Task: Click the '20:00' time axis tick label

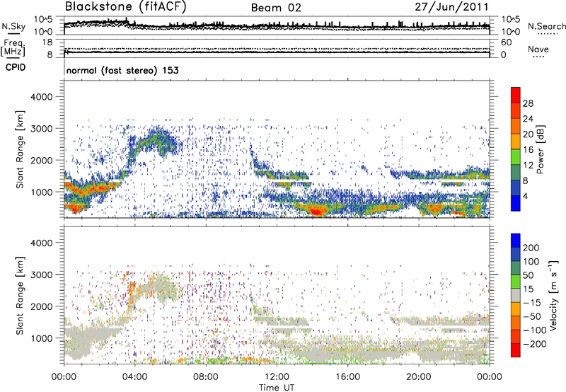Action: [418, 377]
